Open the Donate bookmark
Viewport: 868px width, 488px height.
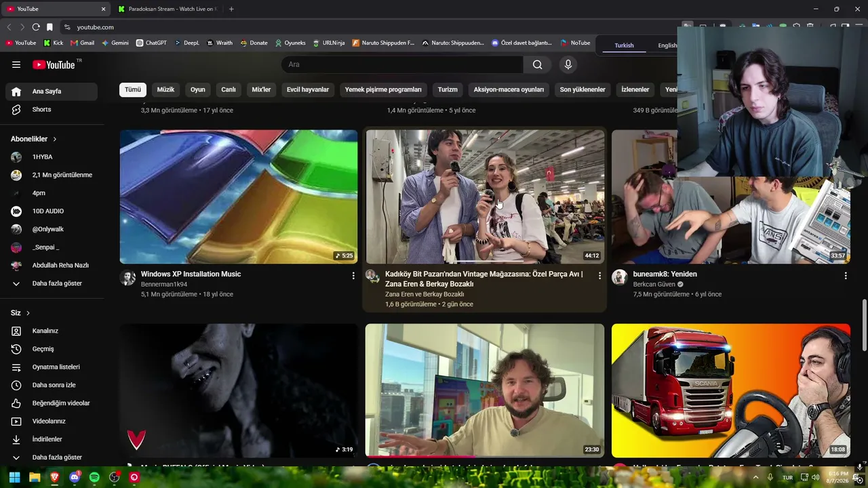click(x=254, y=43)
